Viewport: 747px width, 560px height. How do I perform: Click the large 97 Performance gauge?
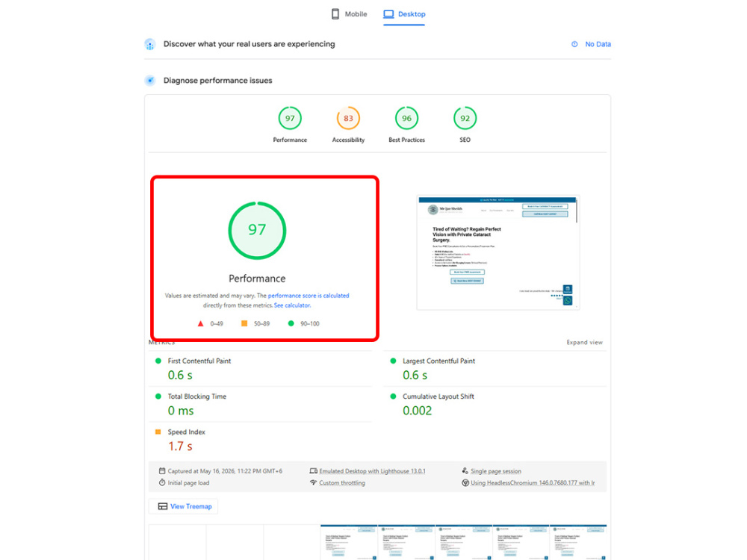point(257,231)
